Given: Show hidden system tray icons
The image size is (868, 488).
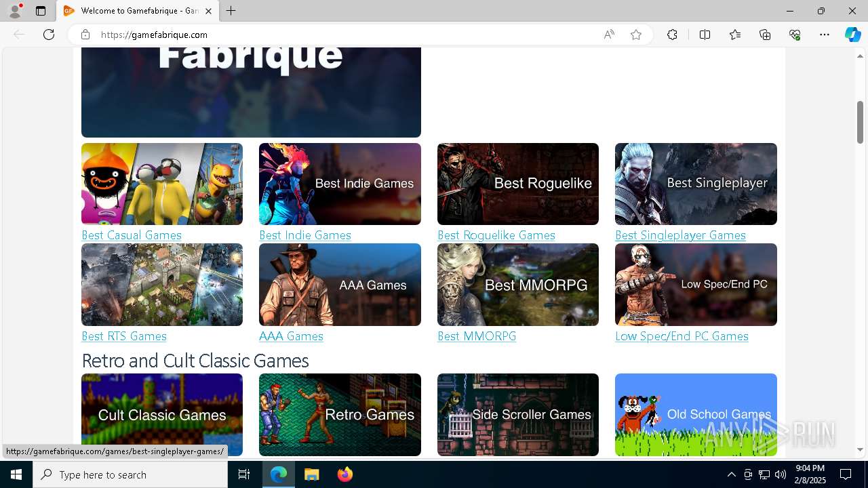Looking at the screenshot, I should click(731, 474).
